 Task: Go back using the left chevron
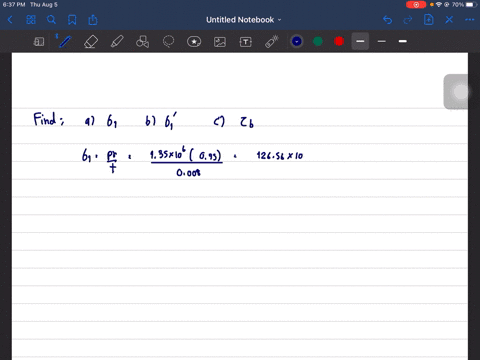[x=10, y=20]
